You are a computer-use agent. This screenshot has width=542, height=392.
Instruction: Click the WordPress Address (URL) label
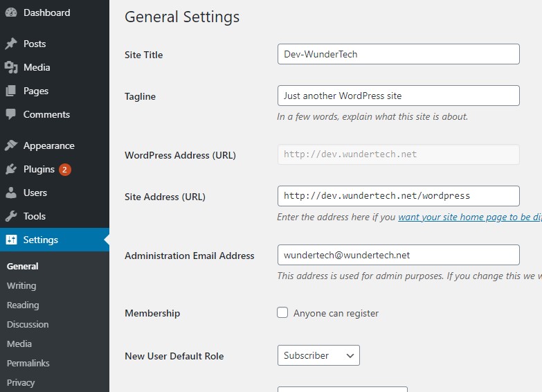[x=180, y=155]
